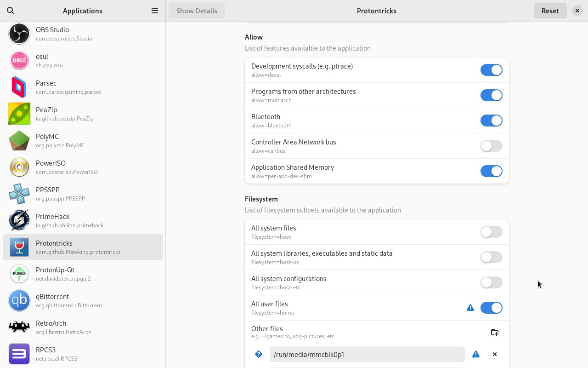Remove the /run/media/mmcblk0p1 path entry
588x368 pixels.
[x=495, y=354]
